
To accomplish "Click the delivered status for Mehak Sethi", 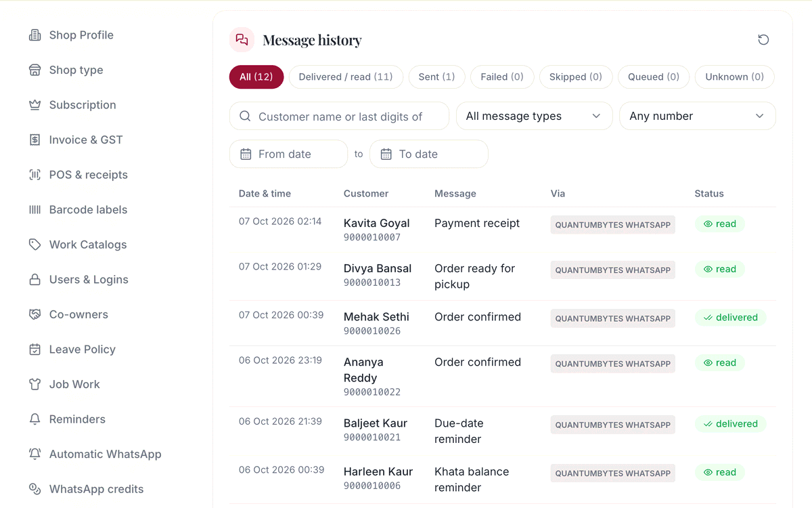I will point(731,318).
